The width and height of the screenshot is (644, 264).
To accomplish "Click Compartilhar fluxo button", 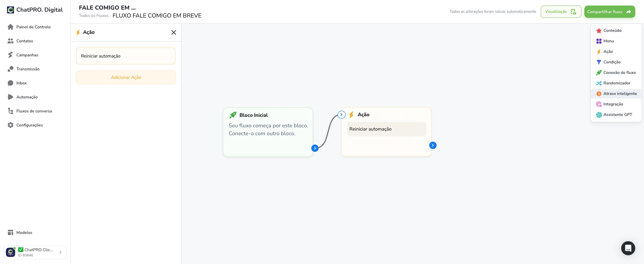I will [609, 12].
